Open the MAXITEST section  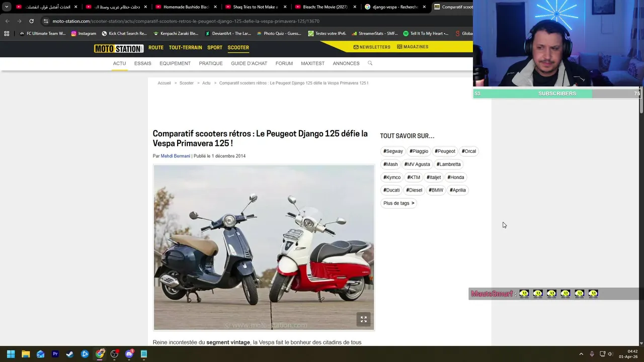pyautogui.click(x=312, y=63)
